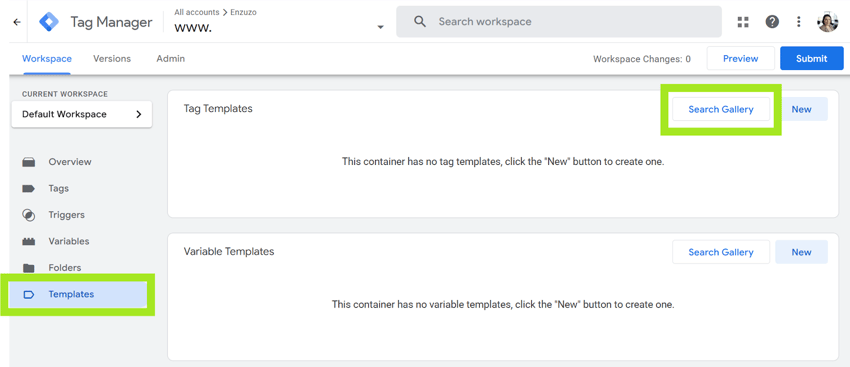Search Gallery for Tag Templates

click(x=721, y=109)
